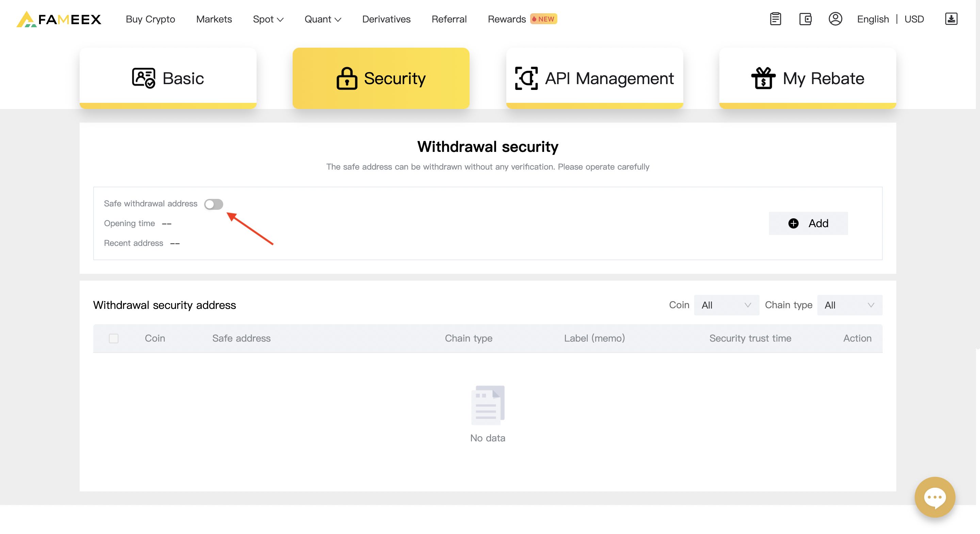Toggle the Safe withdrawal address switch
Viewport: 980px width, 534px height.
tap(213, 204)
